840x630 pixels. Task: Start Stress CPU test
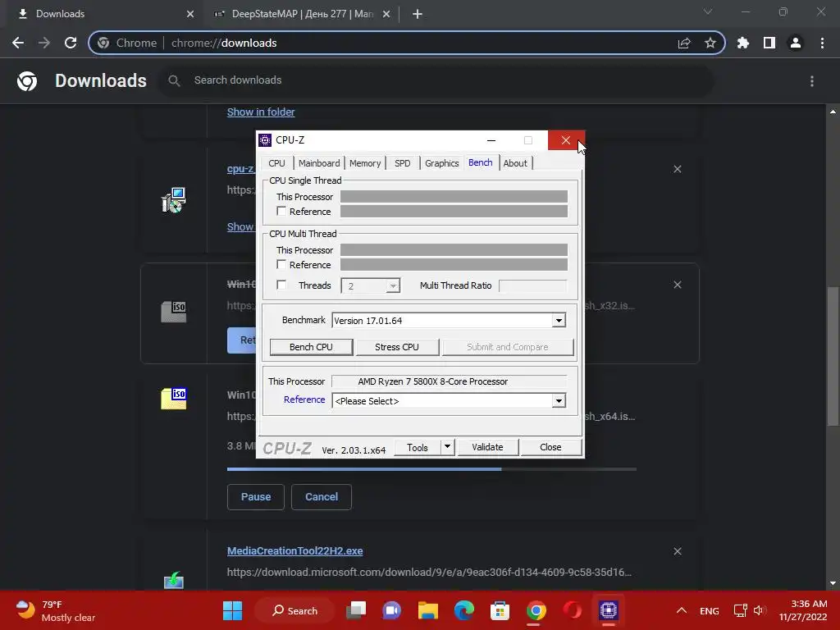[397, 347]
